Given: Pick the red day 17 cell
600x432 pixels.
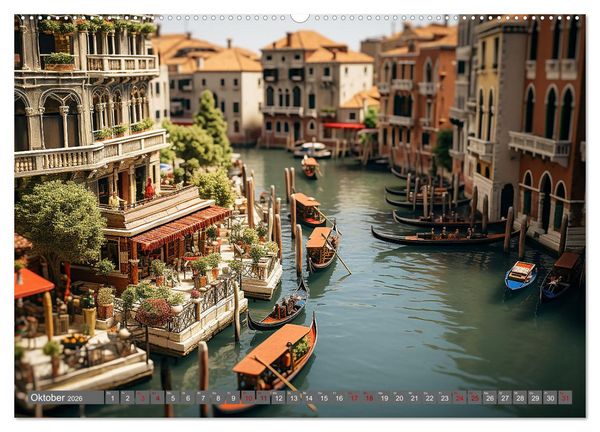Looking at the screenshot, I should [354, 398].
